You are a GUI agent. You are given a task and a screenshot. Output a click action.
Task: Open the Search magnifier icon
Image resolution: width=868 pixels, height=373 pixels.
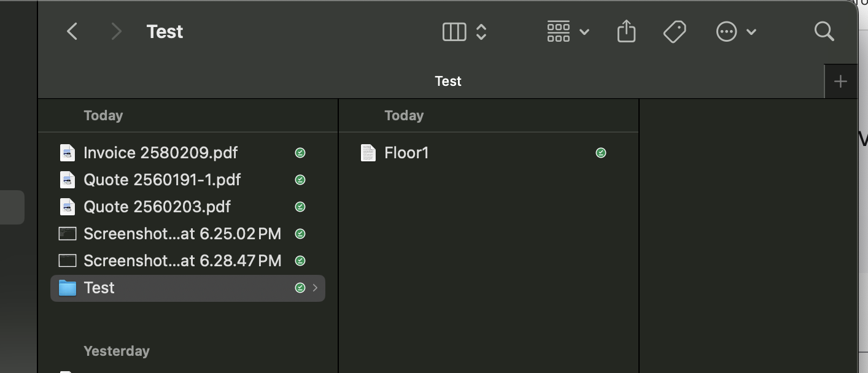(x=824, y=31)
